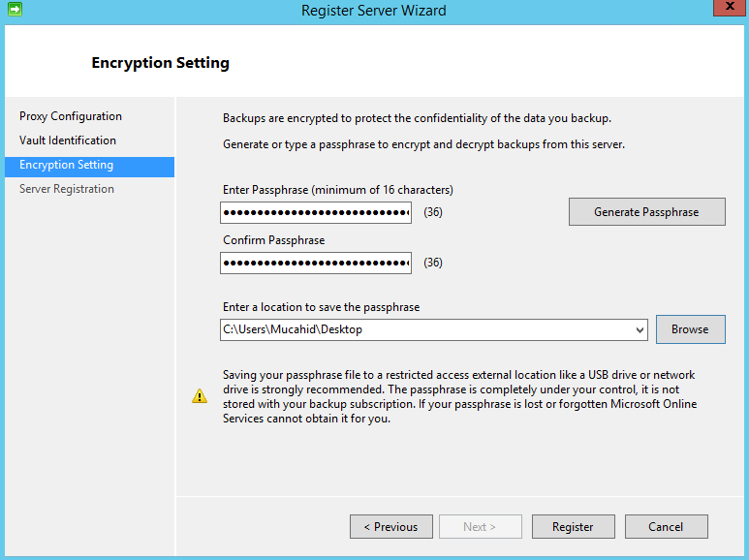This screenshot has height=560, width=749.
Task: Click the (36) count beside Enter Passphrase
Action: tap(433, 212)
